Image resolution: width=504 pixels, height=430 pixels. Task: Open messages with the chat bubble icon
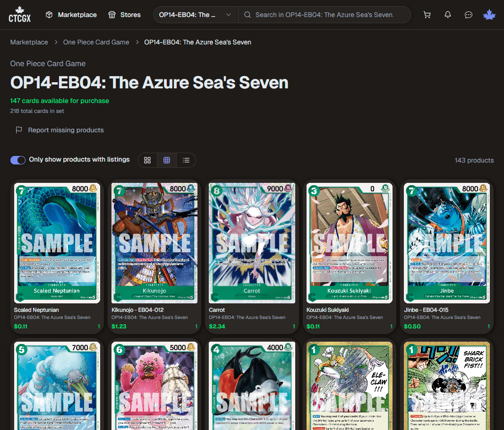click(468, 15)
